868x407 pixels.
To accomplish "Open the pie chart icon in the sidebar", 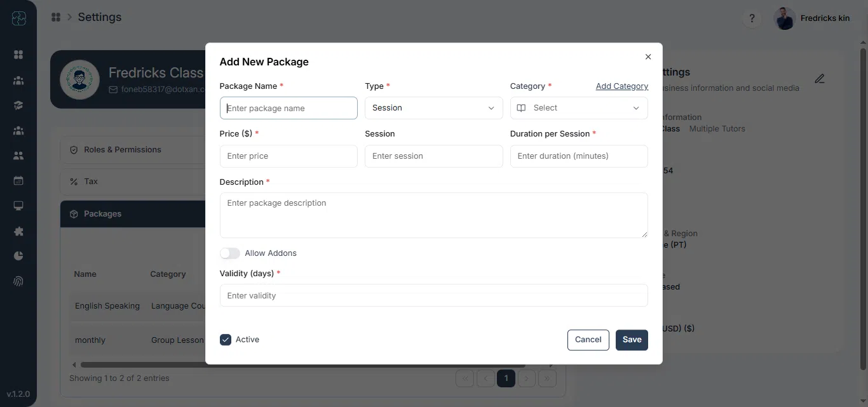I will tap(18, 256).
